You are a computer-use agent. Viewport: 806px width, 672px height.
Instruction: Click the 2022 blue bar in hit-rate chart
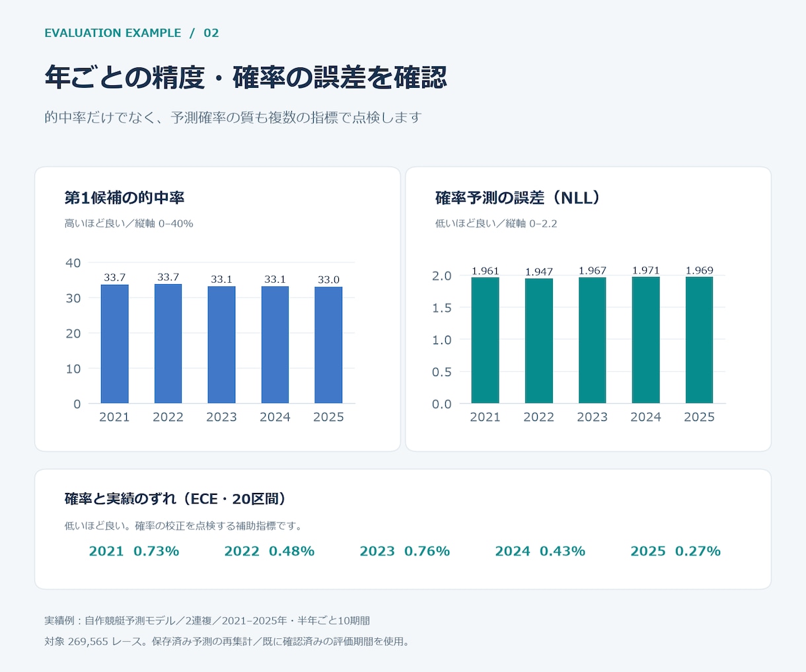click(x=168, y=344)
